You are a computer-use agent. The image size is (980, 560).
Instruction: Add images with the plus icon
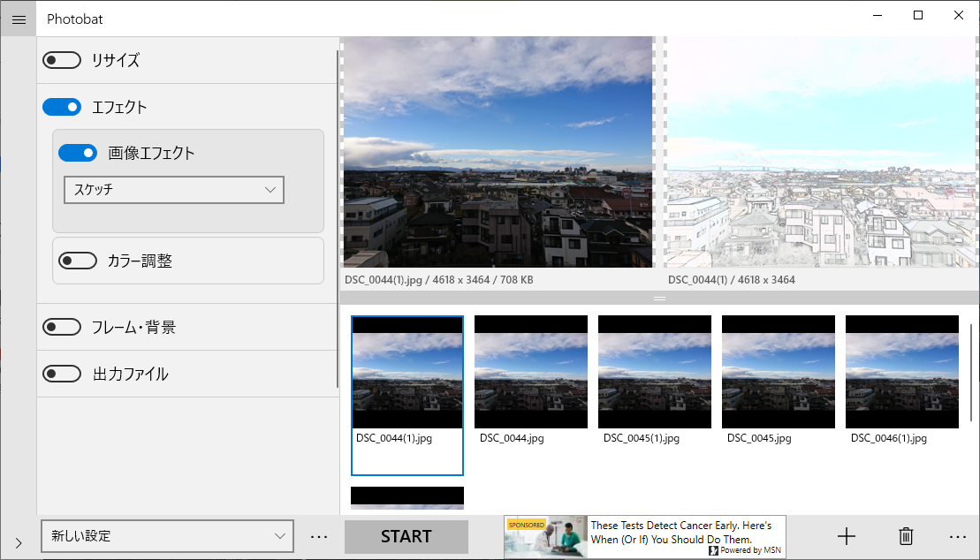point(847,536)
